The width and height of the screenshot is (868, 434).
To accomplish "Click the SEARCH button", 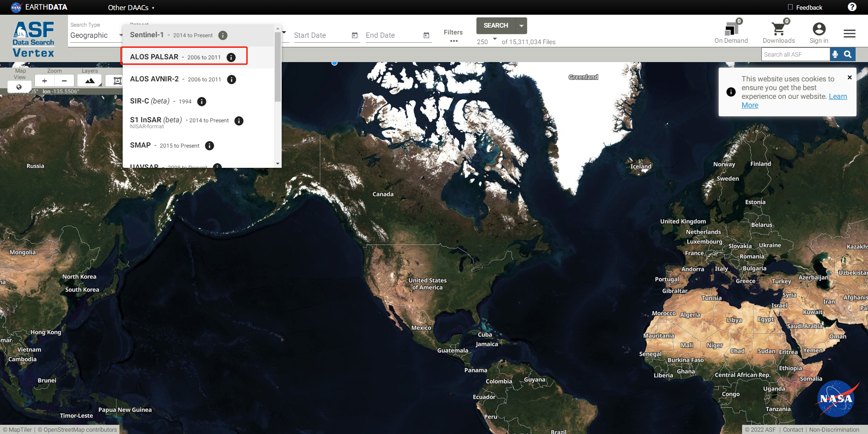I will pos(496,26).
